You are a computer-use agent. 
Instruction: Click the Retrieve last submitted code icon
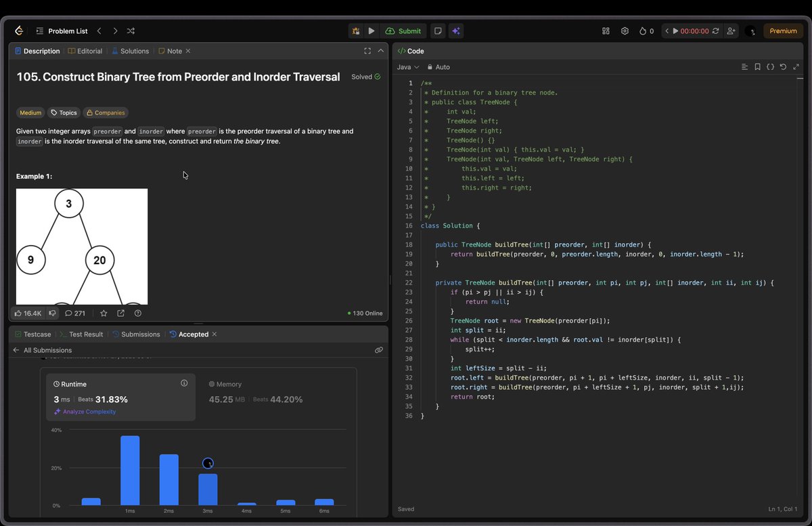[x=784, y=67]
